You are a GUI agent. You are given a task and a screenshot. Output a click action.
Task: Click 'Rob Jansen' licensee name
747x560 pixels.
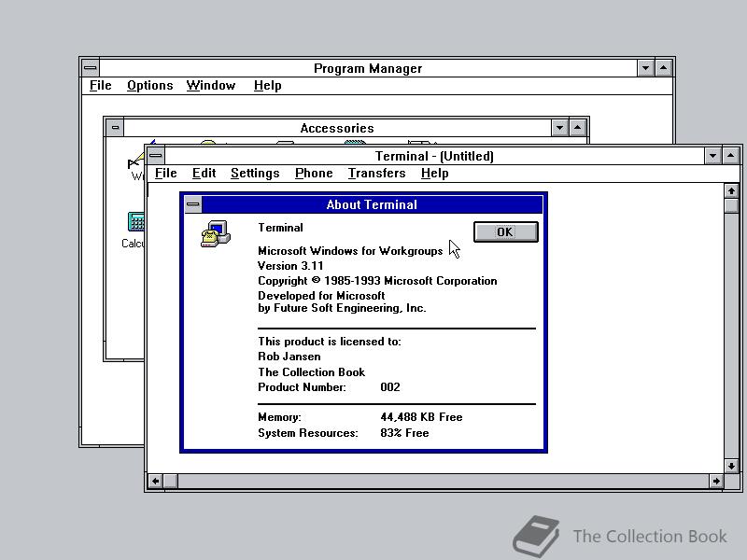tap(289, 357)
